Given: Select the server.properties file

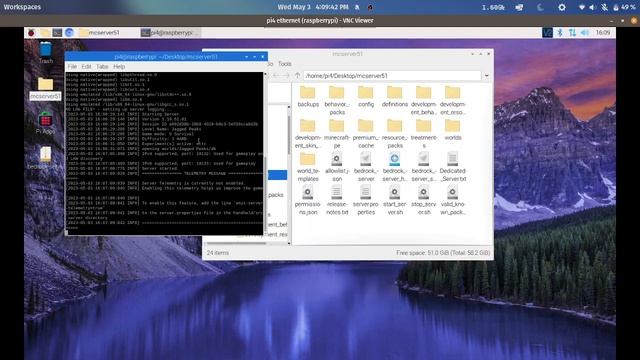Looking at the screenshot, I should tap(366, 200).
